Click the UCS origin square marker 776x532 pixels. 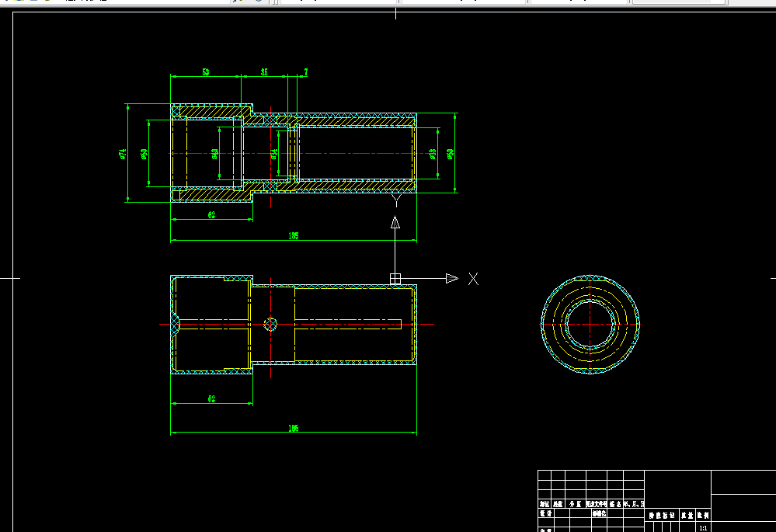[395, 279]
